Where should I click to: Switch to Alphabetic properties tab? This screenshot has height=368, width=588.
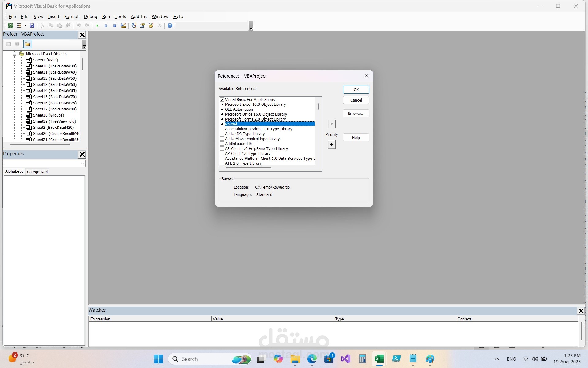pos(14,171)
